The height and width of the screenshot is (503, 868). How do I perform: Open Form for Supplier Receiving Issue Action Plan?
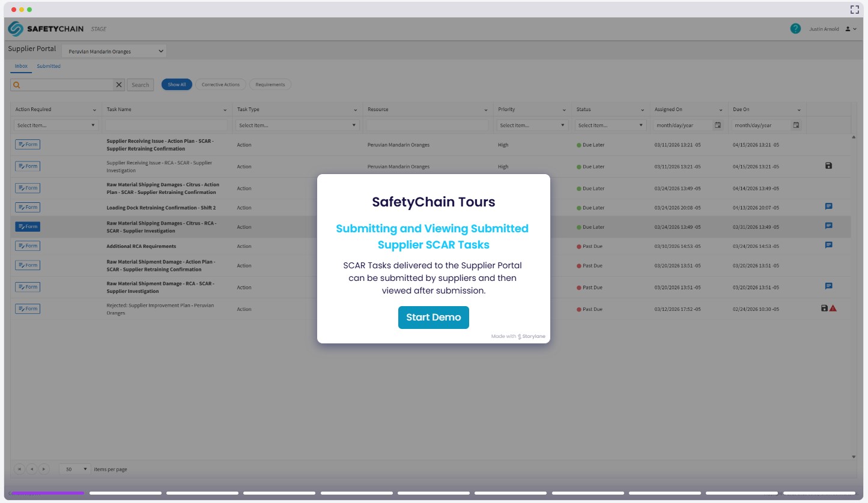28,145
